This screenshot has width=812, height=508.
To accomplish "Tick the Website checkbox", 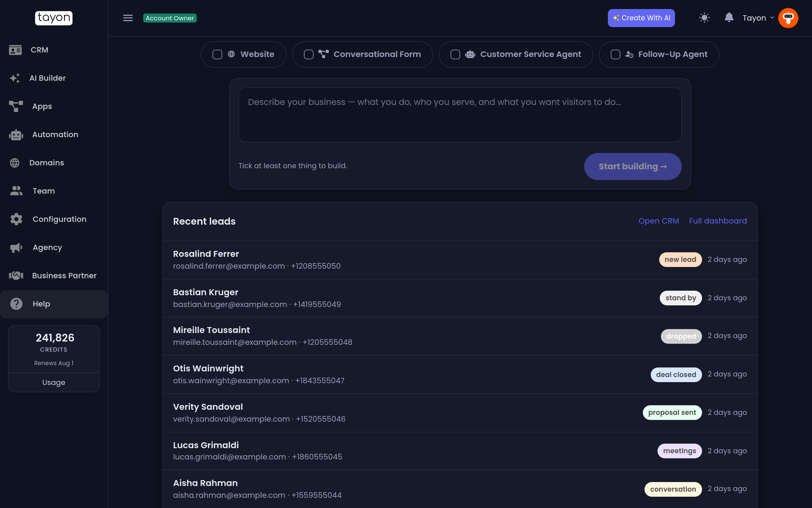I will (x=217, y=54).
